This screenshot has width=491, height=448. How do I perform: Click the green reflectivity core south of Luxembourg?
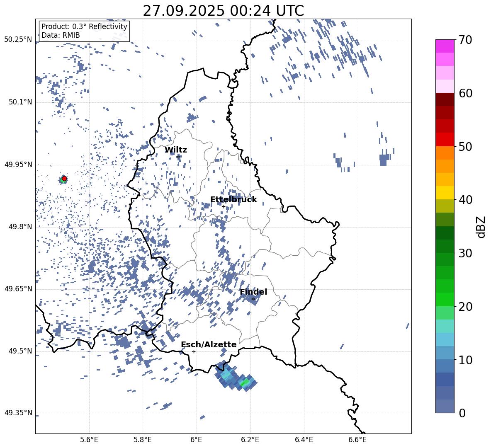point(245,382)
